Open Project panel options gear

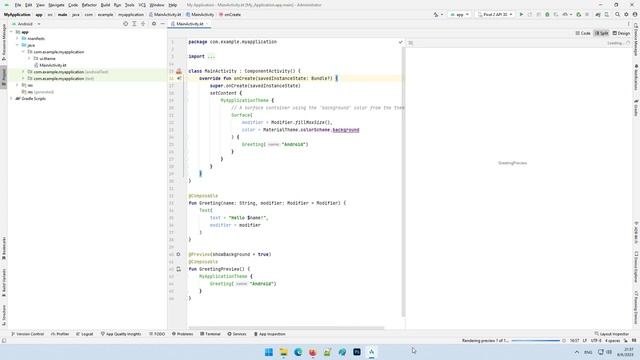[x=154, y=24]
